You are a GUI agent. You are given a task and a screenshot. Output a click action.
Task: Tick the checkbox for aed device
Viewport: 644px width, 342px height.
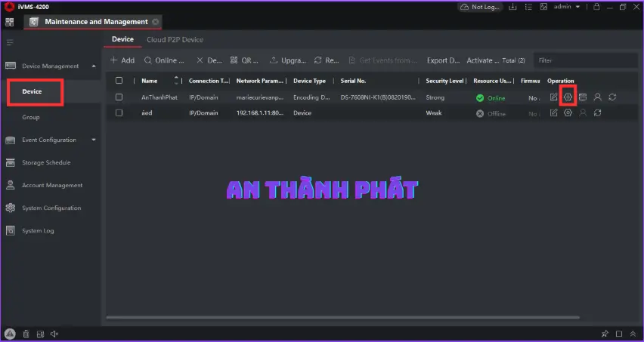[119, 113]
